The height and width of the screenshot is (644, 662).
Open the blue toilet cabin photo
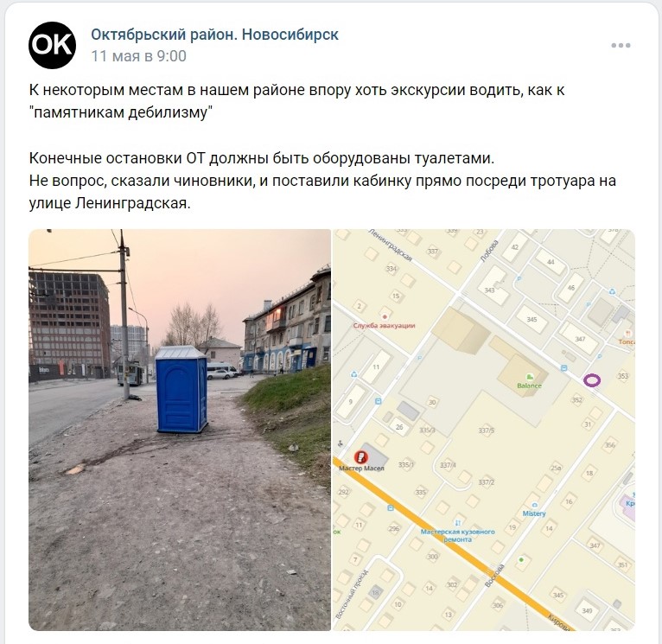[180, 430]
